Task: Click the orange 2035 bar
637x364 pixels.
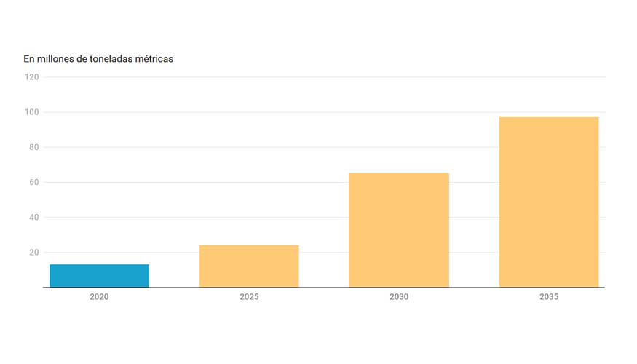Action: 549,202
